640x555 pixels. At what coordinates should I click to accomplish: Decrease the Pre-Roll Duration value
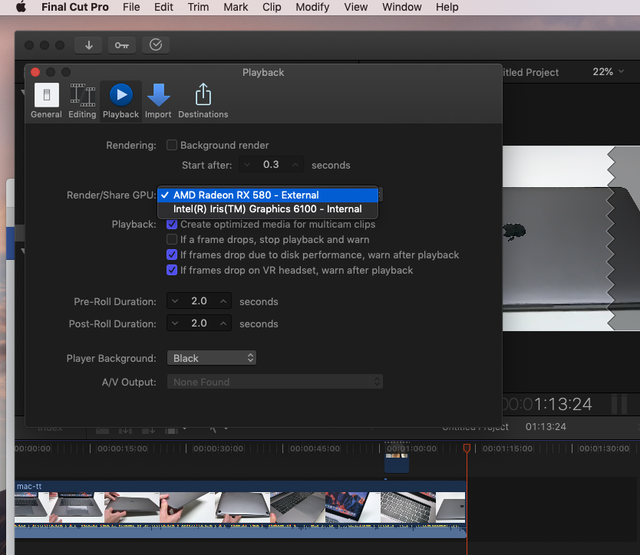[x=175, y=301]
